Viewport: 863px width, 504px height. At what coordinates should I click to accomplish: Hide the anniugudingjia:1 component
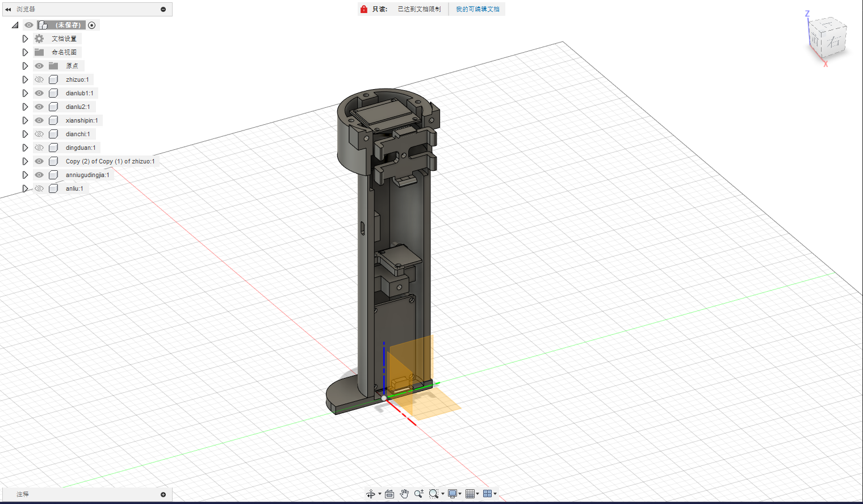point(39,175)
